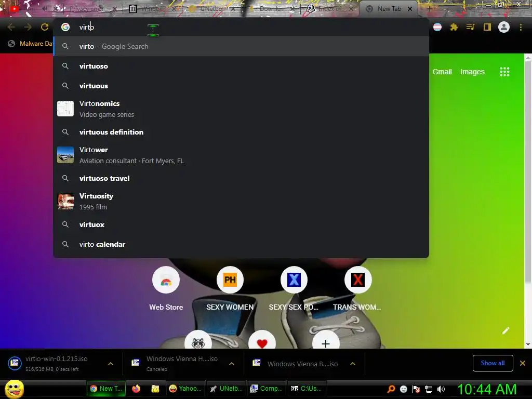Expand Windows Vienna H download options chevron
The width and height of the screenshot is (532, 399).
pos(232,364)
